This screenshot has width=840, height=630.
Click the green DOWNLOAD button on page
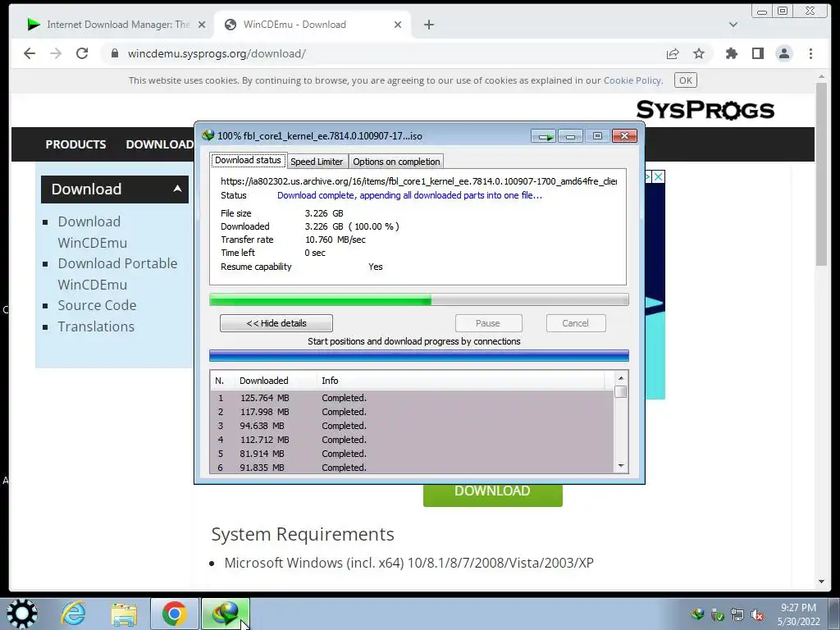(493, 495)
